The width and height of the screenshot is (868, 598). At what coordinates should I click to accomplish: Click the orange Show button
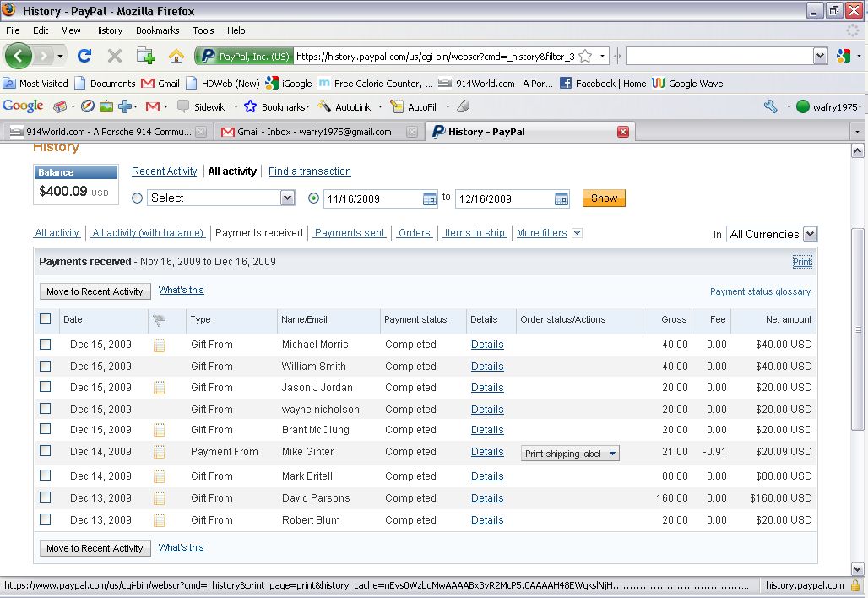click(x=604, y=198)
